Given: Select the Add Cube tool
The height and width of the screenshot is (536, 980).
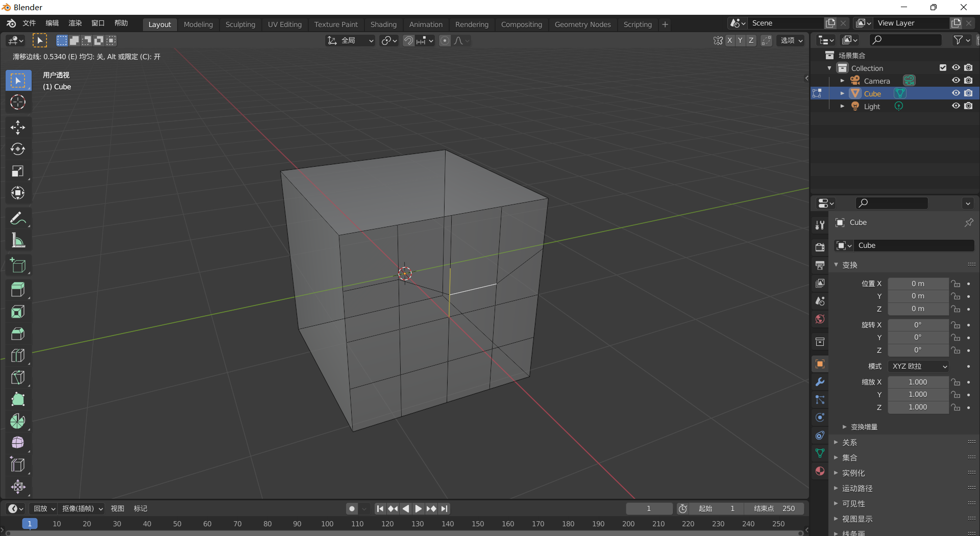Looking at the screenshot, I should (18, 265).
